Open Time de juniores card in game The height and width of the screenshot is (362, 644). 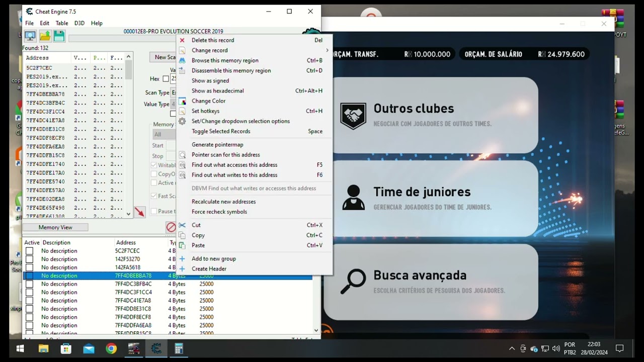[431, 198]
